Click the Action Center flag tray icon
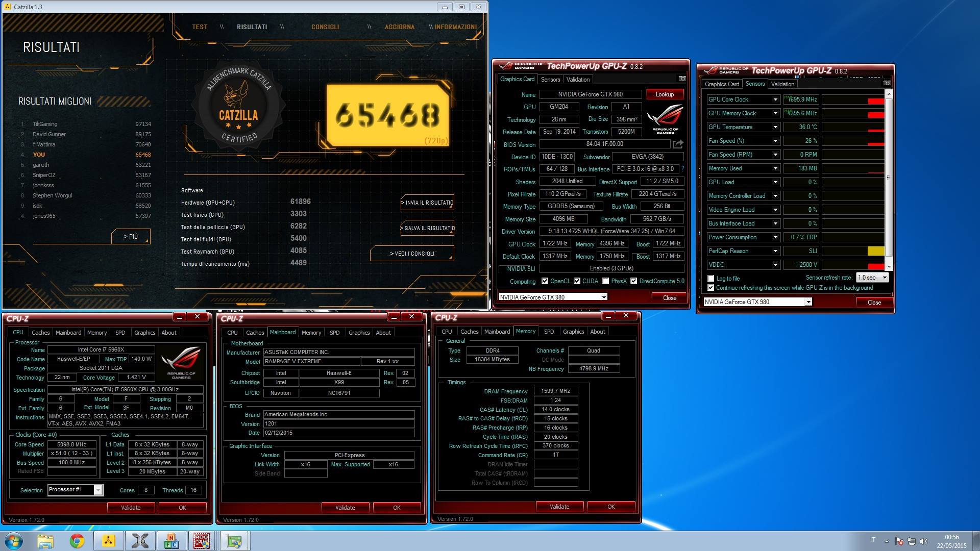The height and width of the screenshot is (551, 980). coord(899,541)
